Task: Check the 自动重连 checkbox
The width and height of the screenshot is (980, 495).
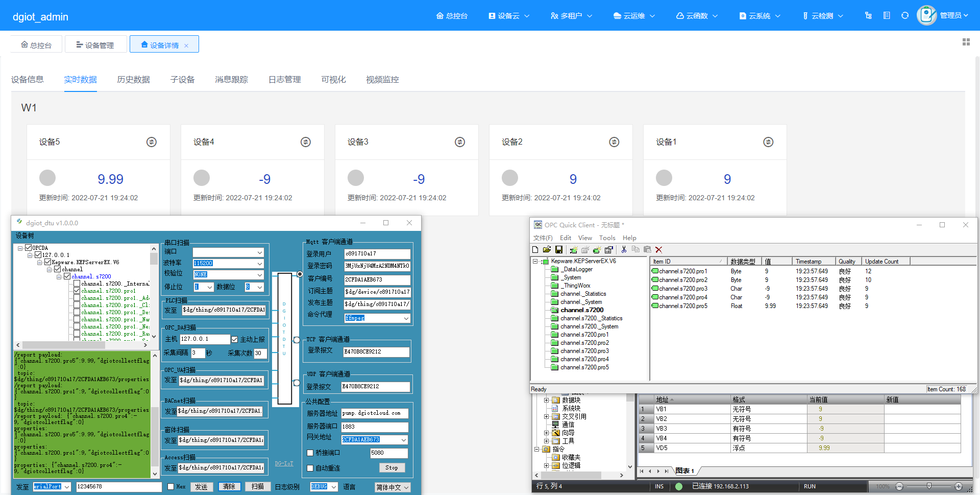Action: pos(310,468)
